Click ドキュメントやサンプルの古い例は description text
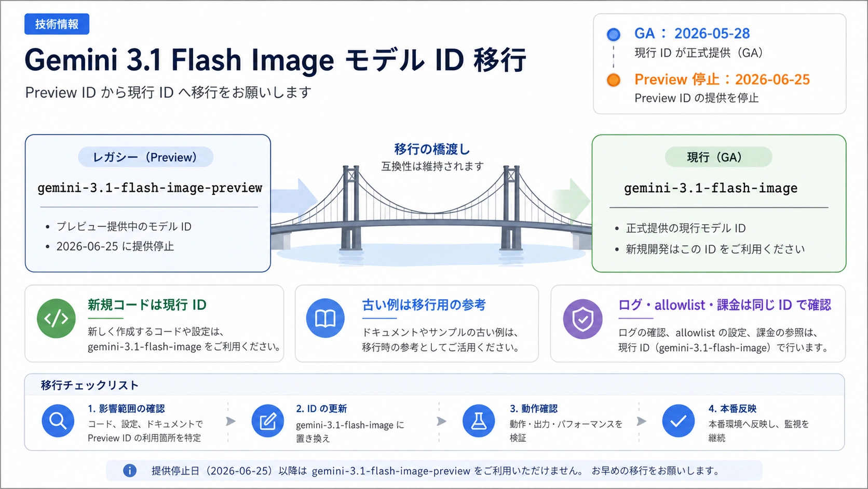The height and width of the screenshot is (489, 868). [441, 340]
